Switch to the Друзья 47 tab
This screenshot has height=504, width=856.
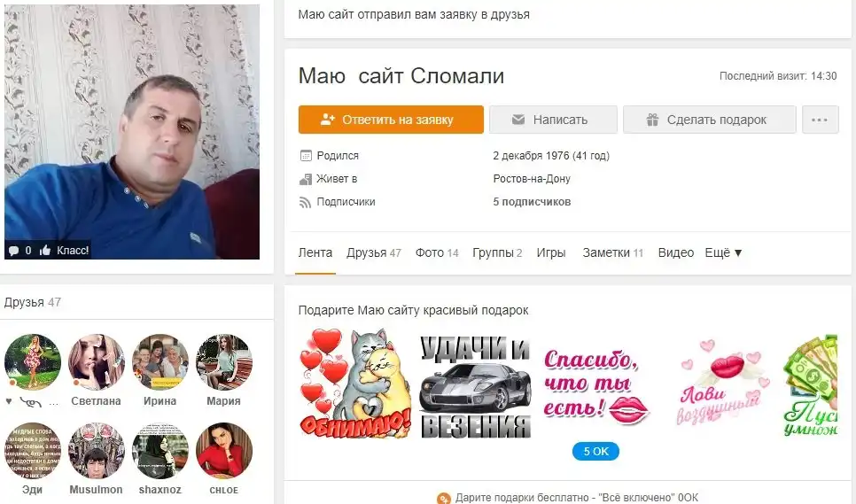pyautogui.click(x=374, y=252)
